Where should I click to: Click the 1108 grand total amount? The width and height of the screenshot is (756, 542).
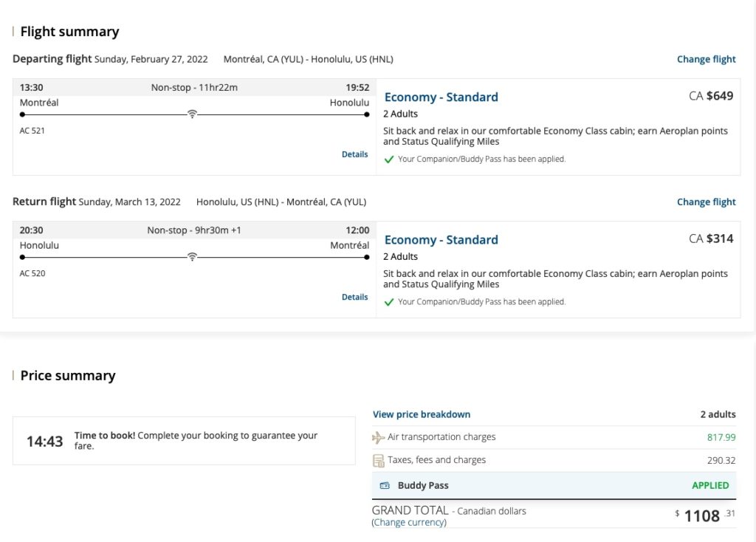point(701,515)
